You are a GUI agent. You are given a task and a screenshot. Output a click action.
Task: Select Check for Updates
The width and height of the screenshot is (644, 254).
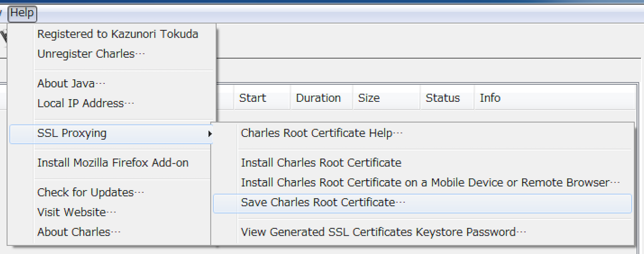coord(91,193)
